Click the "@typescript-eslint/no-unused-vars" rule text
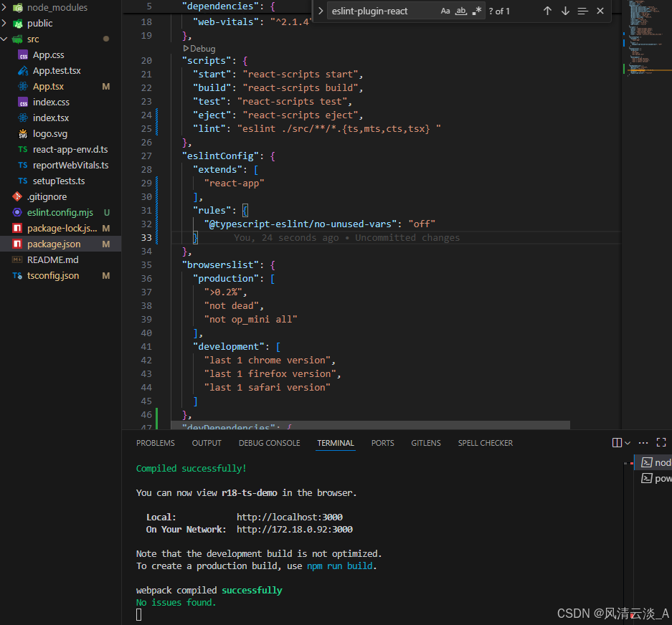This screenshot has height=625, width=672. click(300, 224)
